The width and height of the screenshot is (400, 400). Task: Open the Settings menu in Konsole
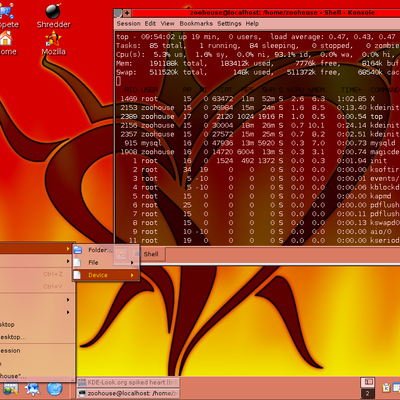(x=229, y=24)
